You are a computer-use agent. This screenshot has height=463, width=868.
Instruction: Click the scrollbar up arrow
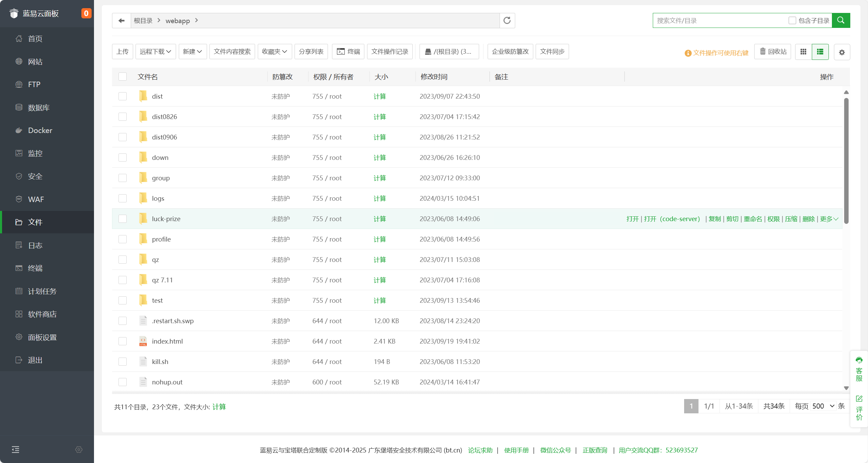[x=846, y=92]
